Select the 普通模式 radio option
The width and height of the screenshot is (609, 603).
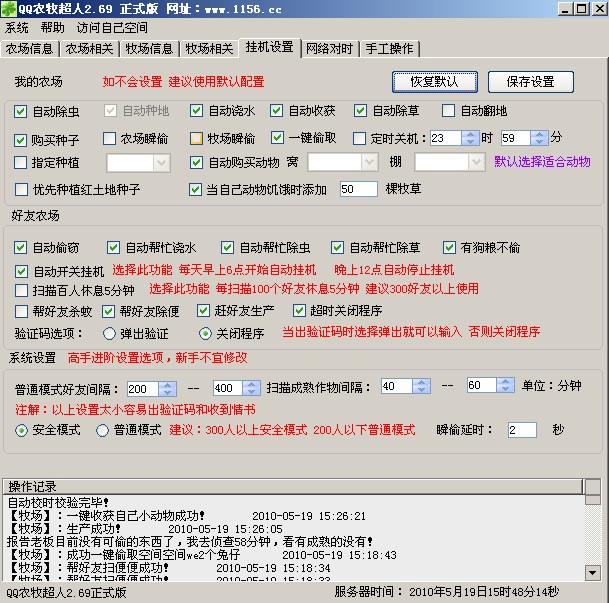click(102, 430)
